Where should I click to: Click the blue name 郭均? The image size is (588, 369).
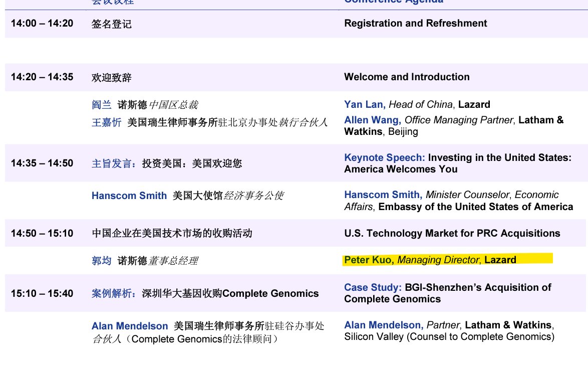tap(101, 261)
